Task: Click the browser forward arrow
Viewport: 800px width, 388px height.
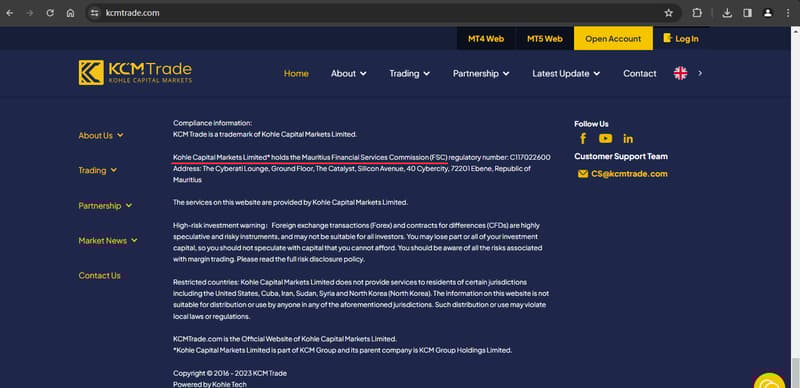Action: pos(30,13)
